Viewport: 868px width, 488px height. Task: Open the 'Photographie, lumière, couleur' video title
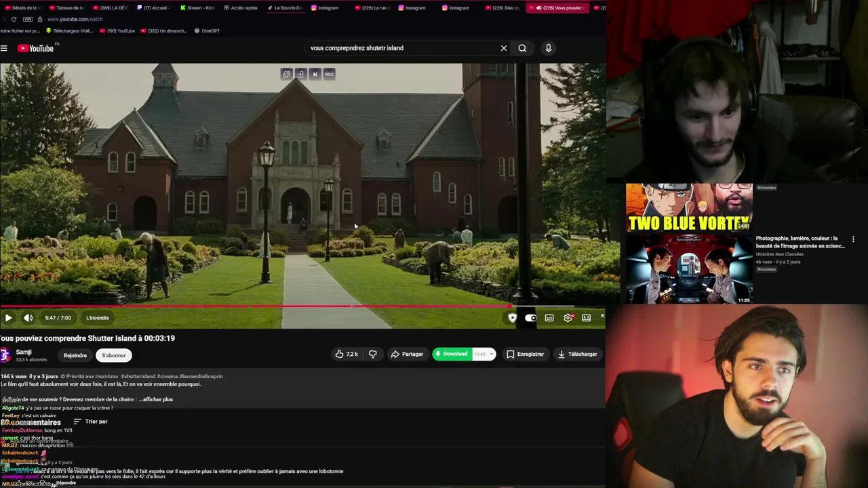point(800,242)
